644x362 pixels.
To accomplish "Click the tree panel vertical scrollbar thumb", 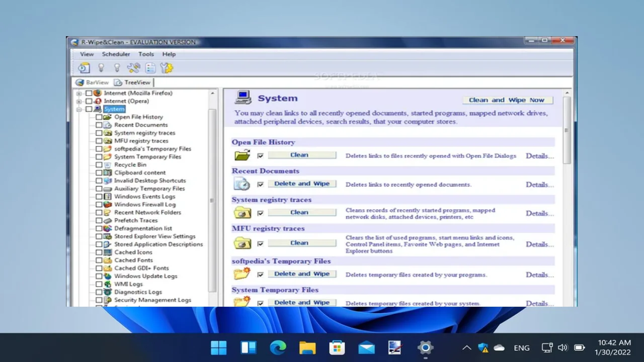I will 212,200.
